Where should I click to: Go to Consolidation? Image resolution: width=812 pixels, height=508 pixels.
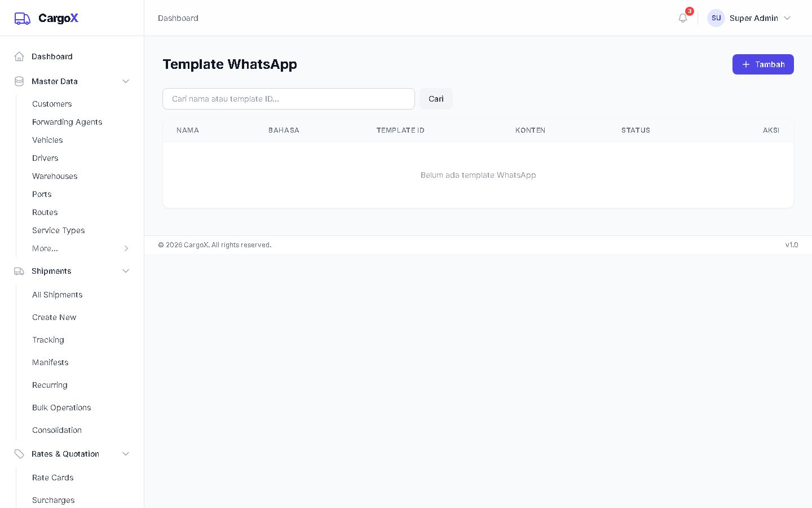coord(57,430)
